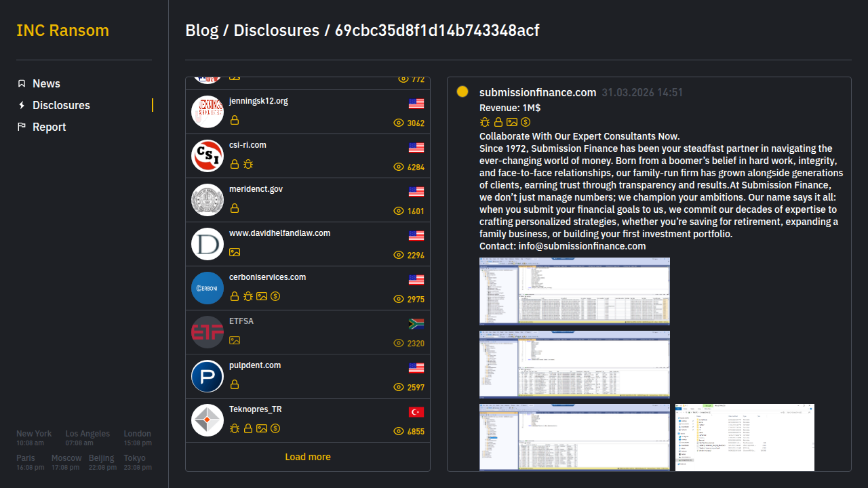Select Disclosures in the sidebar

pos(61,105)
